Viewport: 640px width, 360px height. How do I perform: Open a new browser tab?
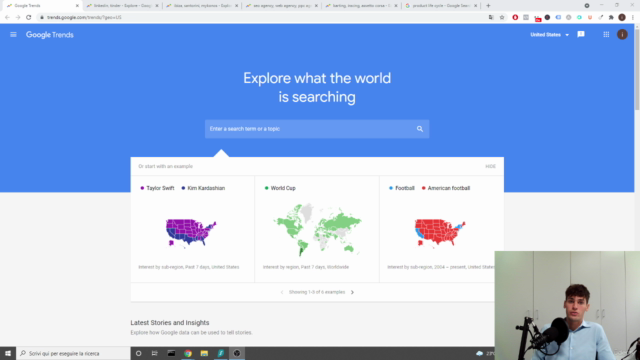pos(488,6)
